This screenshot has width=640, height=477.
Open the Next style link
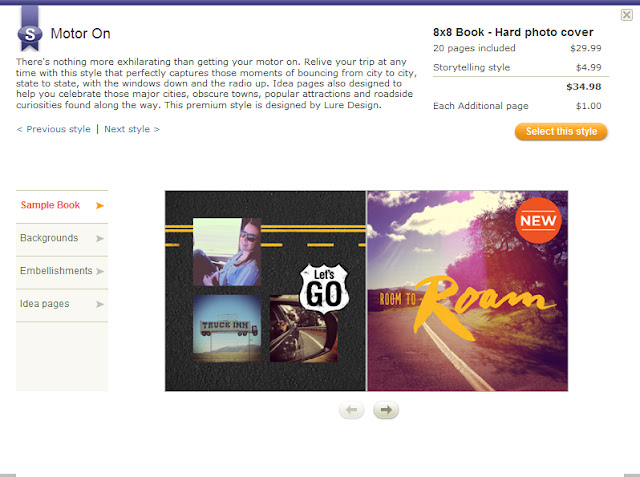132,129
